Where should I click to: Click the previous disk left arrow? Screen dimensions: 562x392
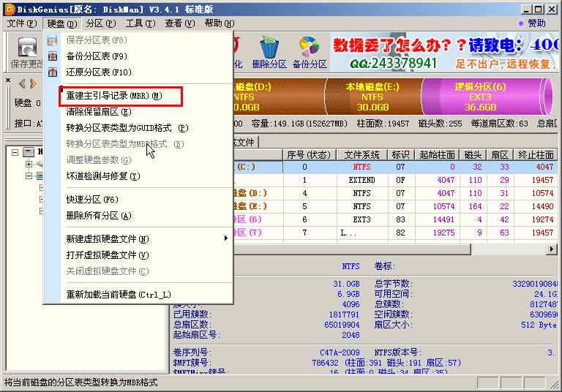tap(22, 83)
